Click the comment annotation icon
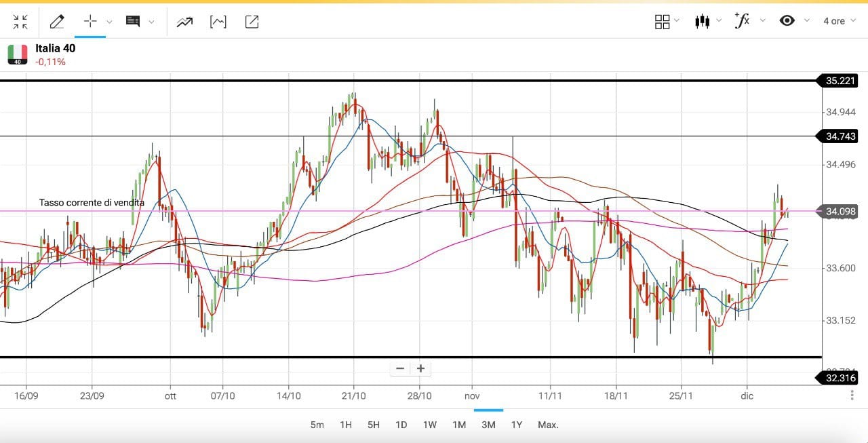Screen dimensions: 868x443 click(x=133, y=22)
